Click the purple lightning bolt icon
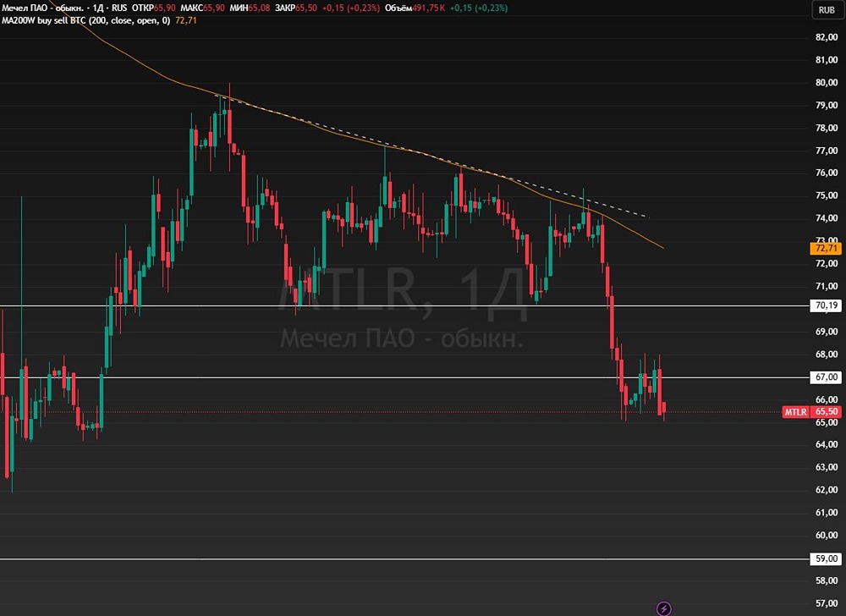This screenshot has height=616, width=846. pos(663,608)
